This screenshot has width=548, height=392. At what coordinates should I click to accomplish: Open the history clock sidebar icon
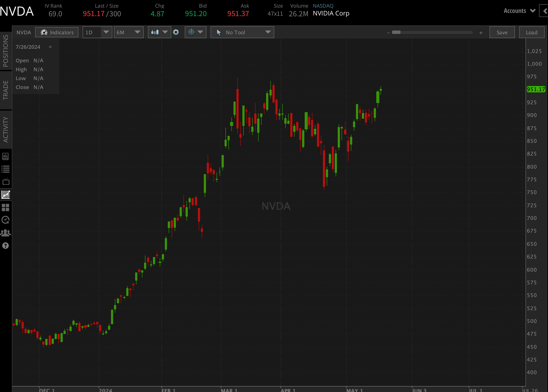[6, 220]
